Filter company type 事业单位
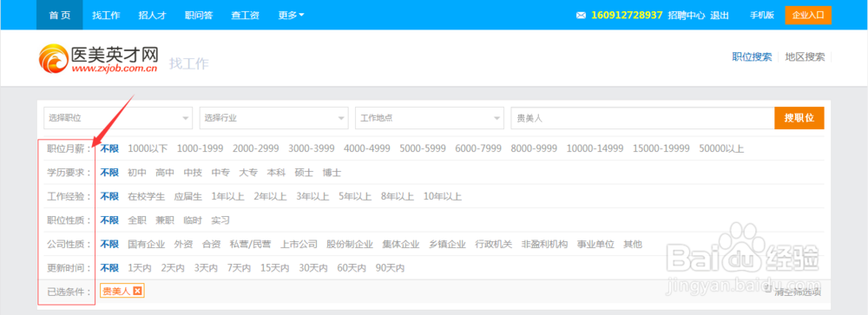This screenshot has width=868, height=315. pyautogui.click(x=595, y=244)
